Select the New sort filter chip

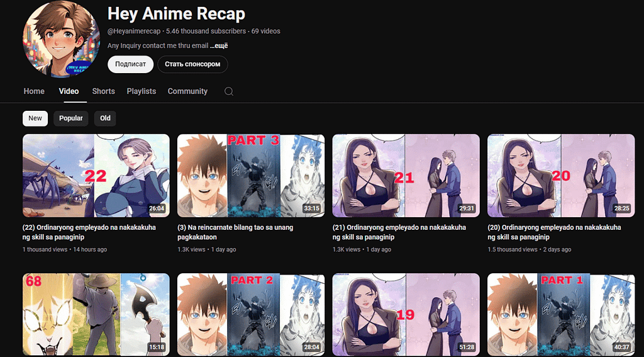(35, 118)
